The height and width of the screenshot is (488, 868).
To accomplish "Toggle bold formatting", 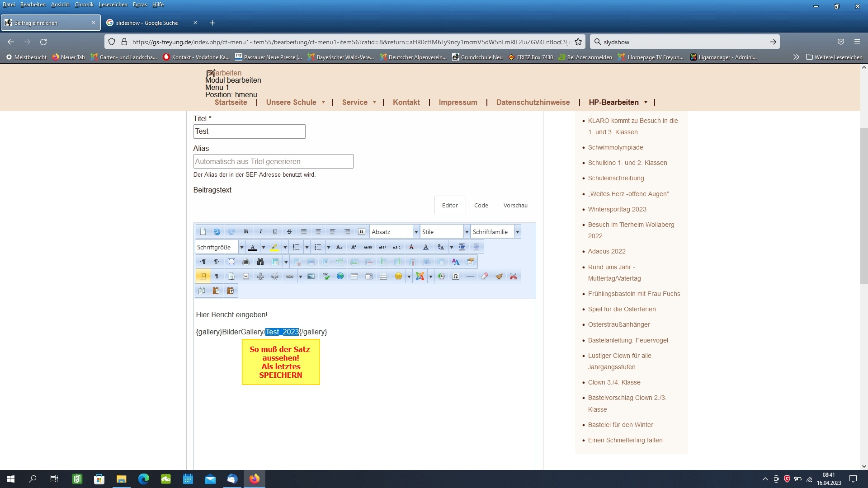I will 246,232.
